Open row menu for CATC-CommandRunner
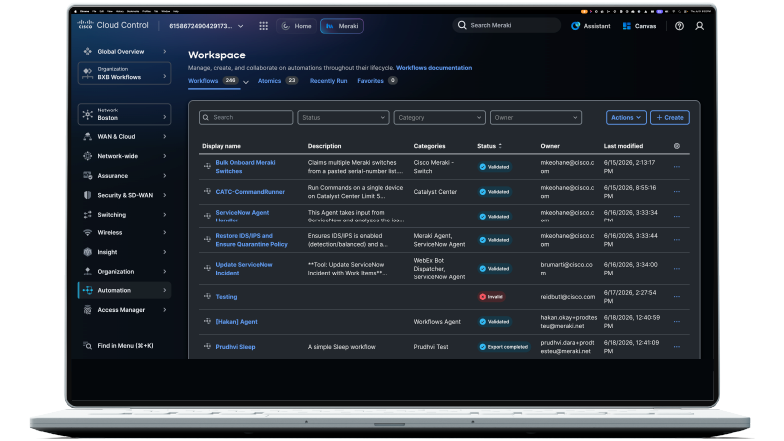This screenshot has height=441, width=784. point(676,192)
